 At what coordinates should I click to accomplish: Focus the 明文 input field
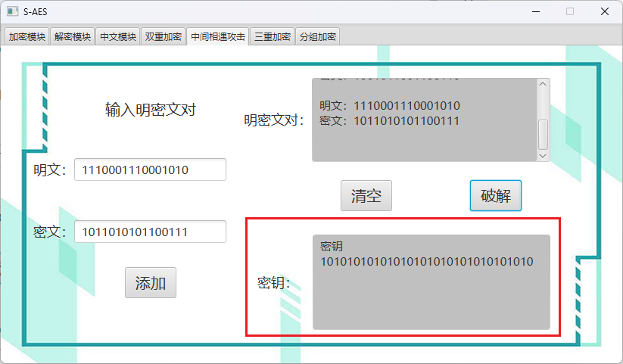click(x=150, y=170)
